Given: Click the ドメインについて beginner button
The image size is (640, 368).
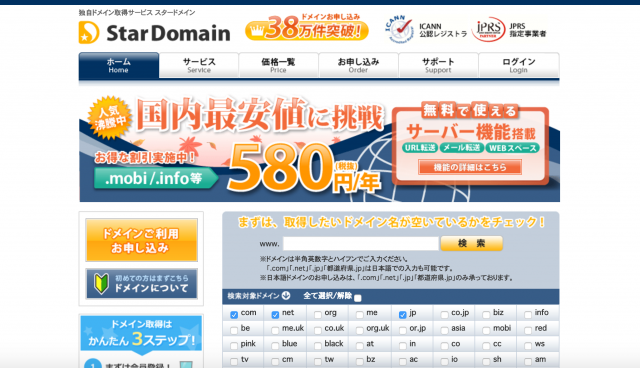Looking at the screenshot, I should point(141,284).
